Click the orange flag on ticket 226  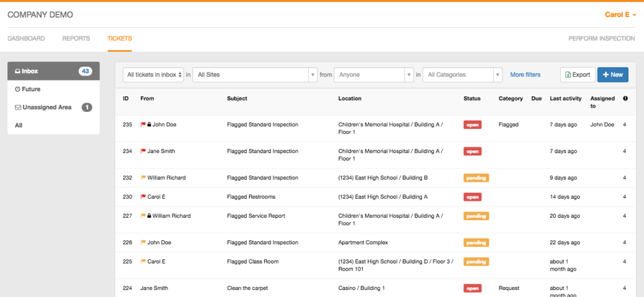tap(143, 242)
